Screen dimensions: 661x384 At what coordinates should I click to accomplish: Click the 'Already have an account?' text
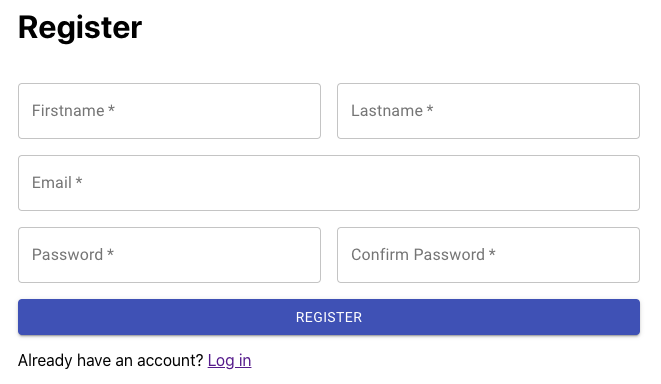pos(111,360)
